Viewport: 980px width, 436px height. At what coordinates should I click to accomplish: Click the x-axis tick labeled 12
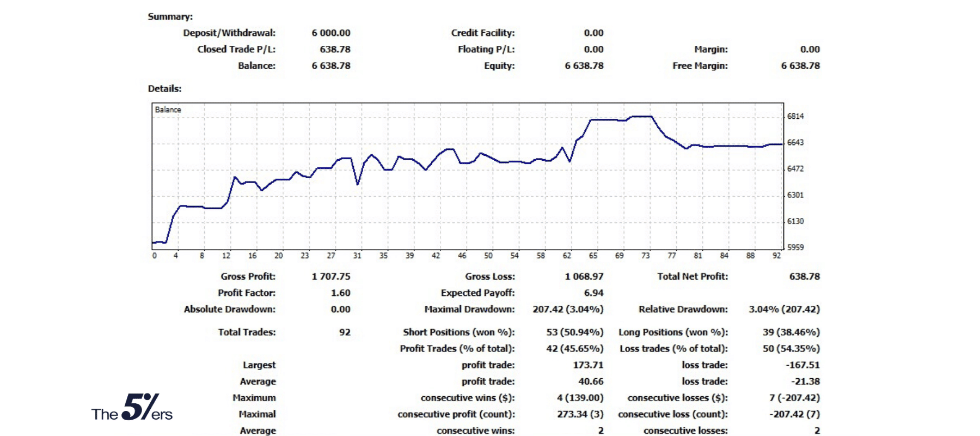coord(226,256)
